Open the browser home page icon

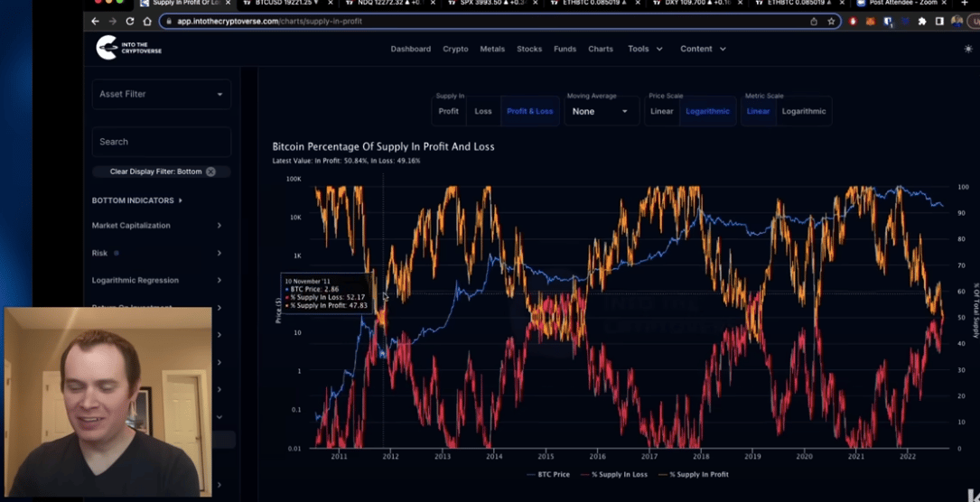coord(147,22)
